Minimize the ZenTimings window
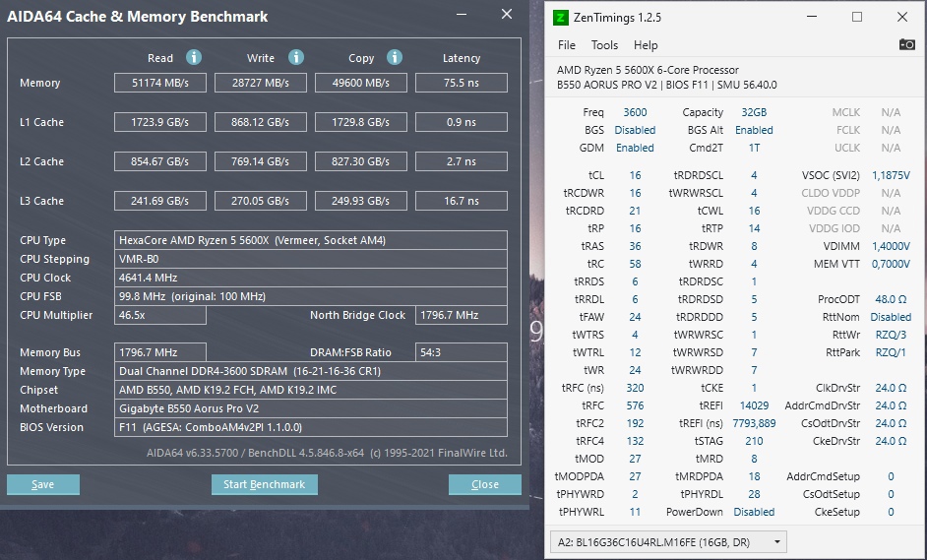The width and height of the screenshot is (927, 560). tap(812, 17)
